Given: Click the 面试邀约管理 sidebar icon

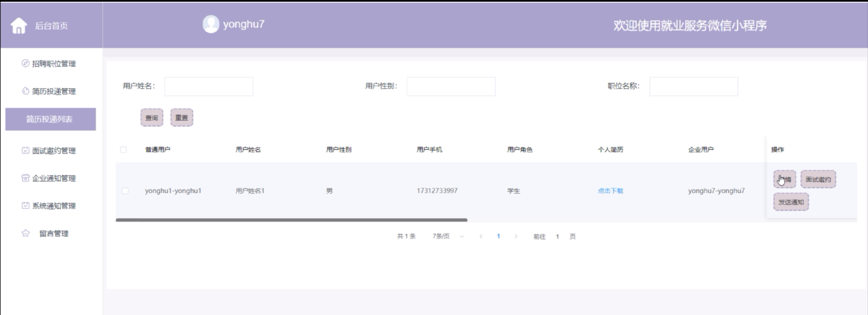Looking at the screenshot, I should click(25, 150).
